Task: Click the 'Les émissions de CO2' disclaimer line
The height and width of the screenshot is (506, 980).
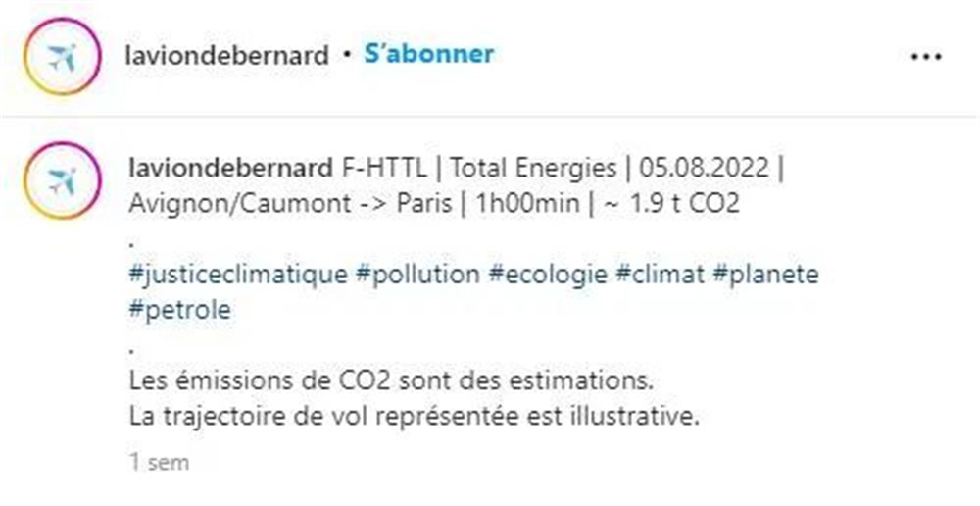Action: pyautogui.click(x=391, y=380)
